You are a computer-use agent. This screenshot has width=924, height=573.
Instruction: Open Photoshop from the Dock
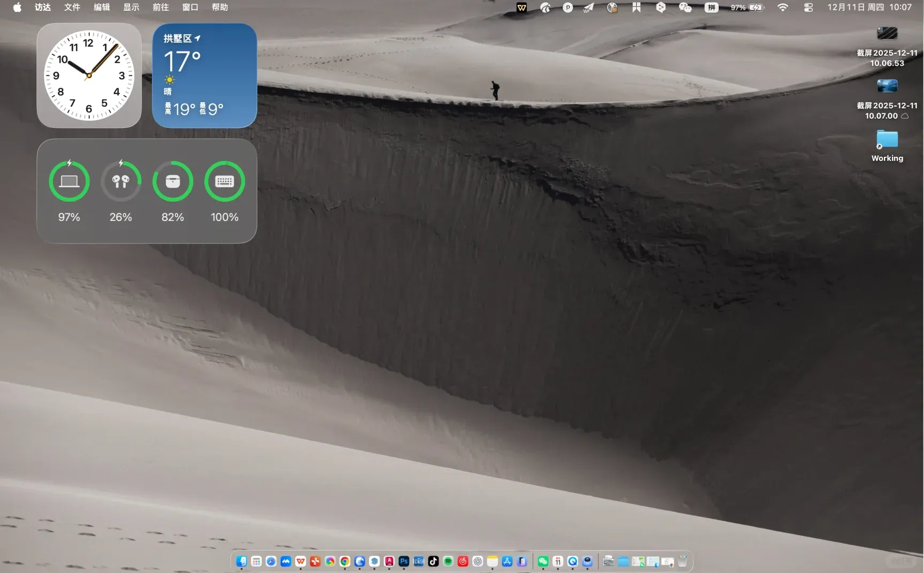pos(404,561)
